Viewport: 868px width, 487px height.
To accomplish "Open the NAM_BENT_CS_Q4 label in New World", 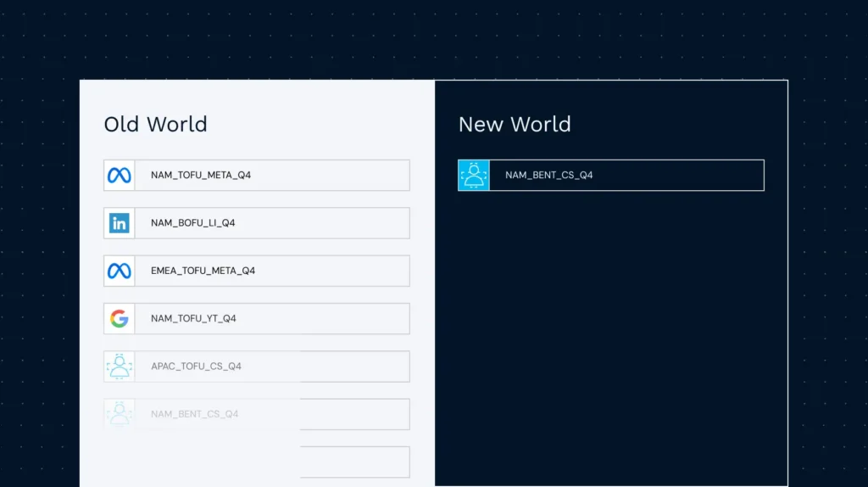I will [x=549, y=176].
